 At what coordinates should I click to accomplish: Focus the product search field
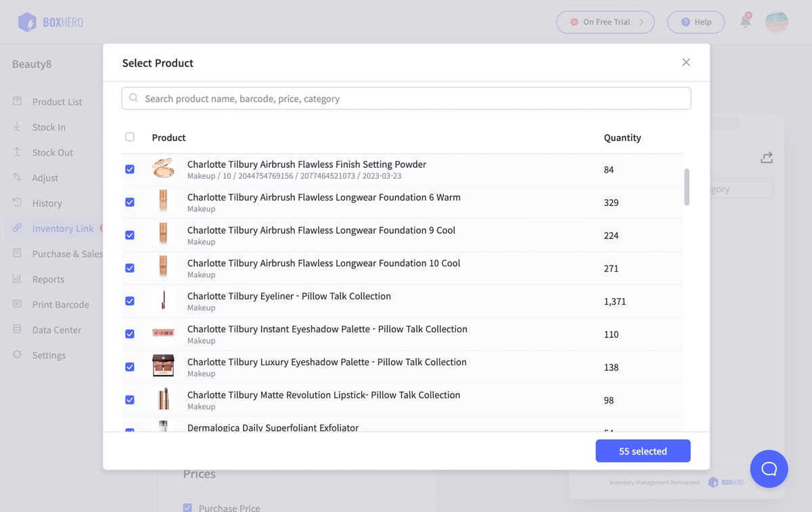(406, 98)
